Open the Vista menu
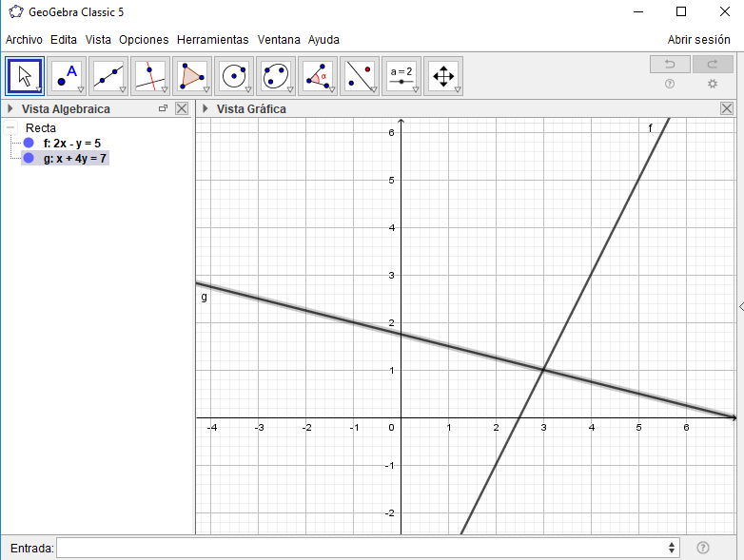The width and height of the screenshot is (744, 560). (98, 40)
